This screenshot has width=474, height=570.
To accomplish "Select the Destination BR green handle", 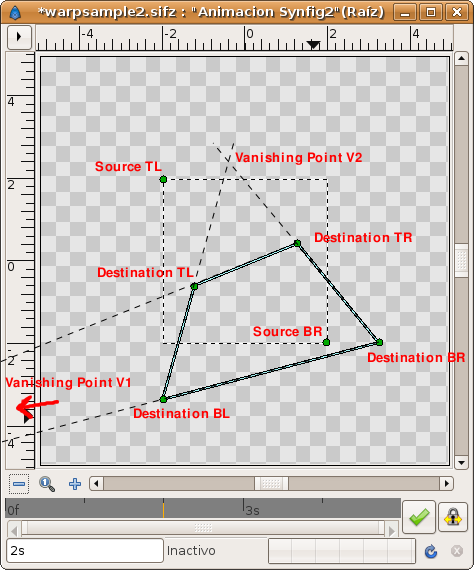I will tap(379, 342).
